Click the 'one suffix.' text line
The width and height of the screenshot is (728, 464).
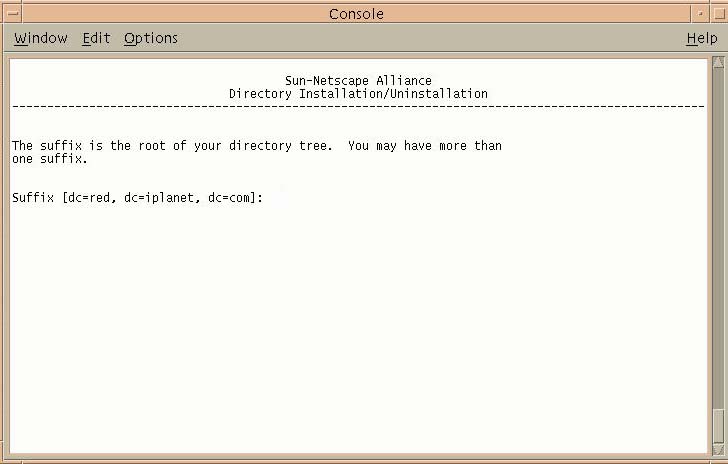click(x=50, y=159)
